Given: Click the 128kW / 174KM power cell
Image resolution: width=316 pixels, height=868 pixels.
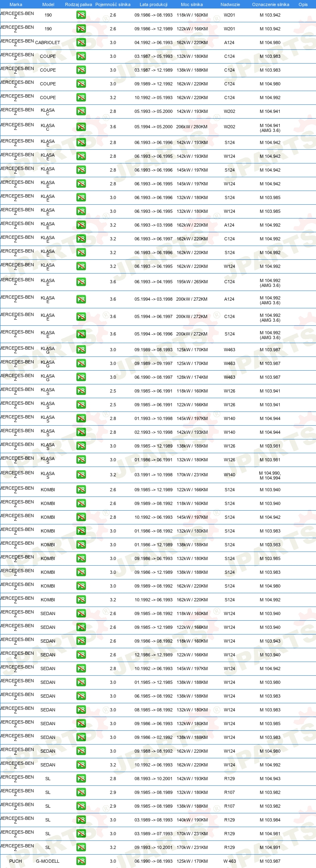Looking at the screenshot, I should [192, 377].
